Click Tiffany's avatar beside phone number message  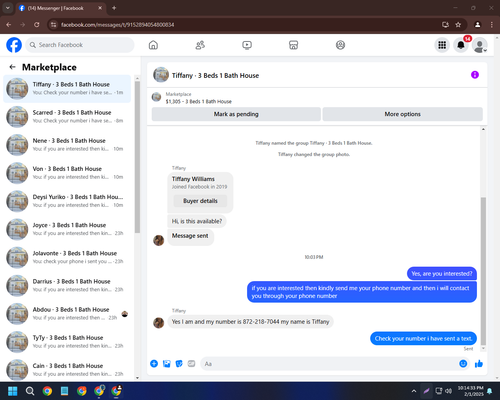158,322
